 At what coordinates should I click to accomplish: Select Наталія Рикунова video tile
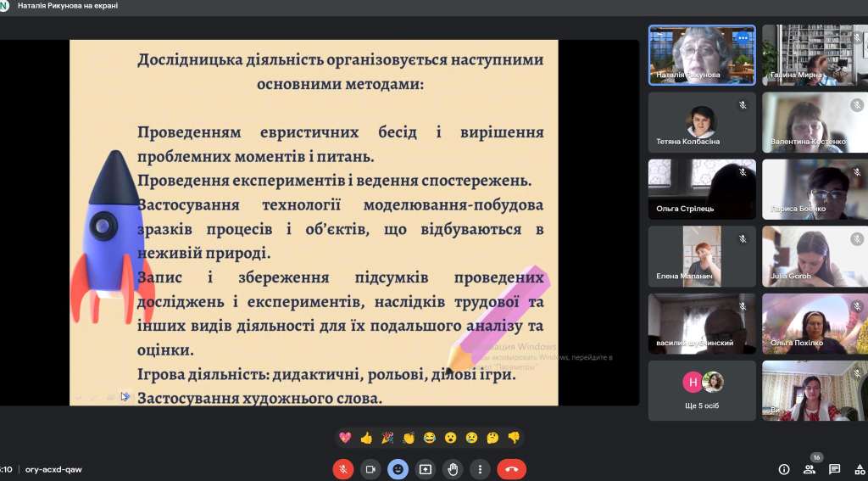[702, 55]
